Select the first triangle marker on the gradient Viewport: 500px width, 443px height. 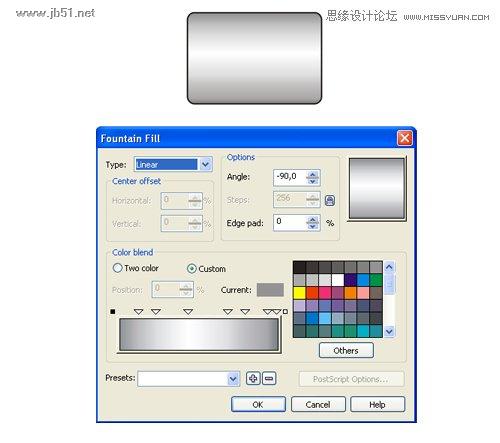click(x=138, y=312)
